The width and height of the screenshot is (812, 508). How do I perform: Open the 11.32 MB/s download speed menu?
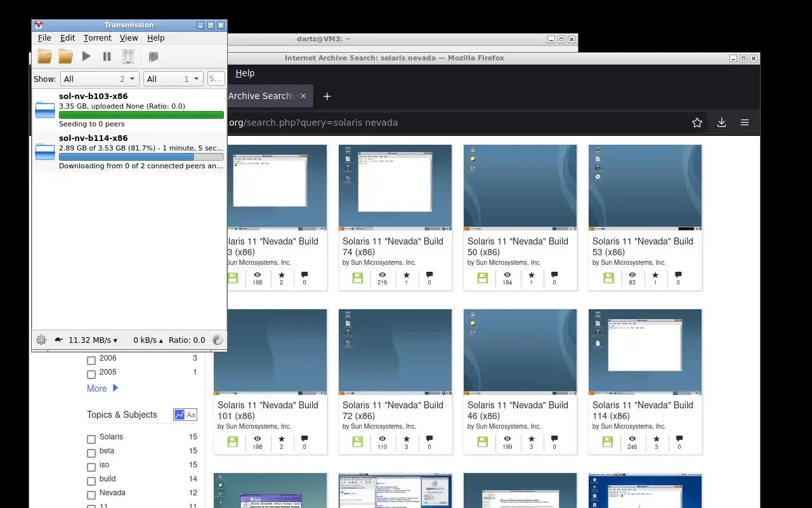(93, 340)
